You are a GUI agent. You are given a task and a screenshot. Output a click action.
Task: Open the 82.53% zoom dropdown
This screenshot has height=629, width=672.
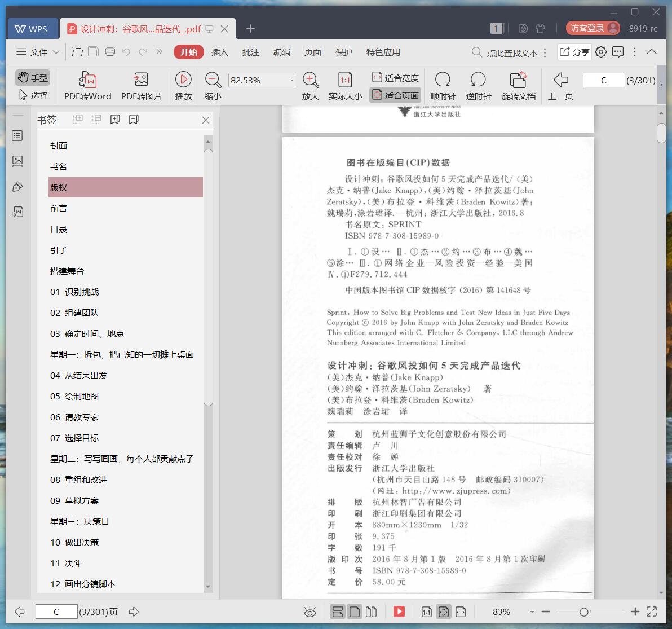[291, 80]
